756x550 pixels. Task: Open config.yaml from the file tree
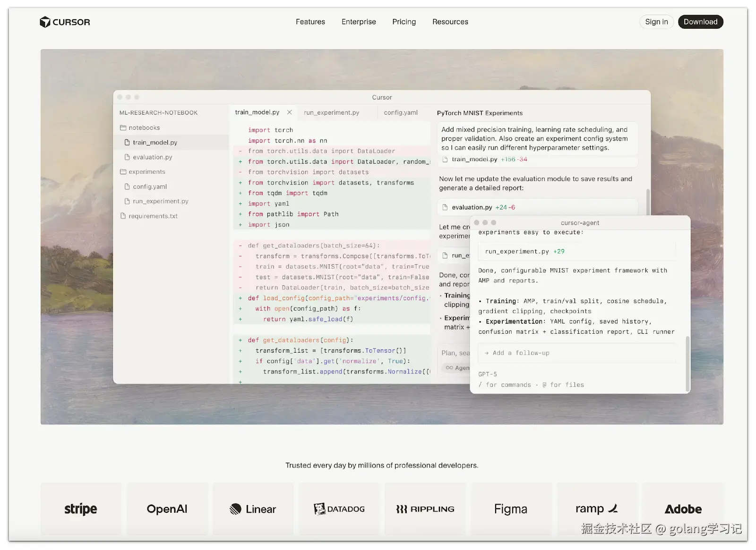point(150,186)
